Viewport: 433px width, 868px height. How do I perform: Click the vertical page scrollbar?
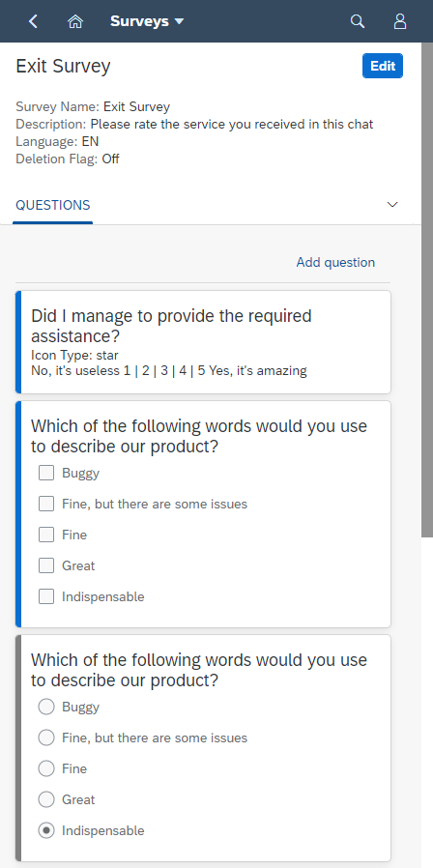[427, 288]
